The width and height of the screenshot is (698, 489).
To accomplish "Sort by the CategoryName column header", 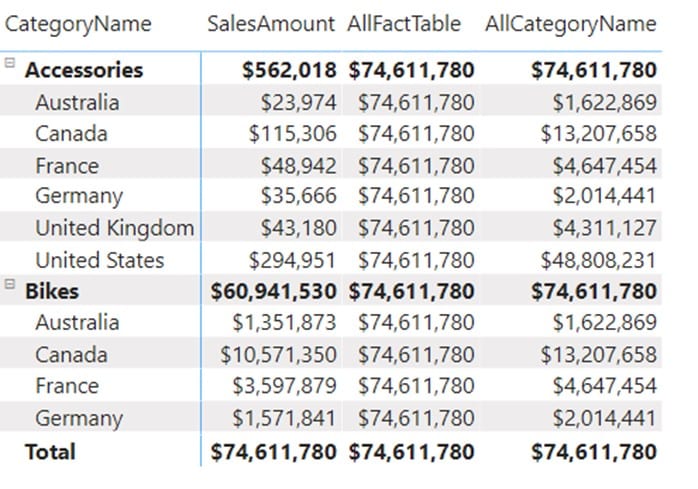I will (78, 24).
